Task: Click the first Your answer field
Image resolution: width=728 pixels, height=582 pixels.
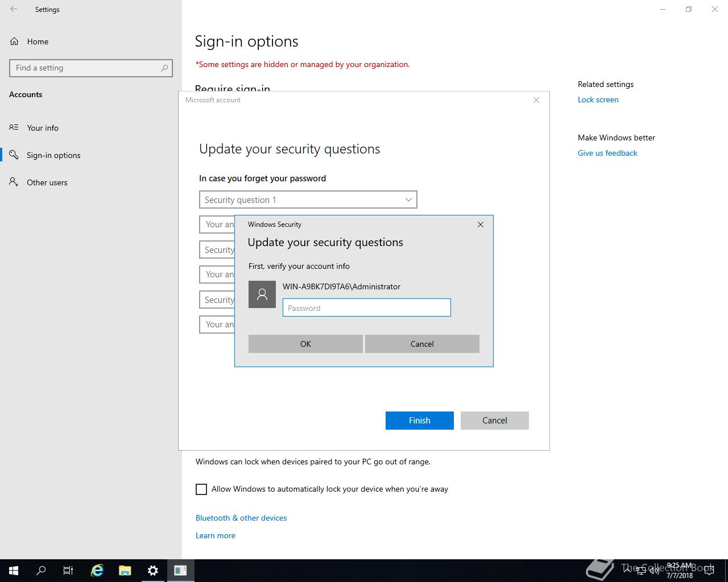Action: coord(217,225)
